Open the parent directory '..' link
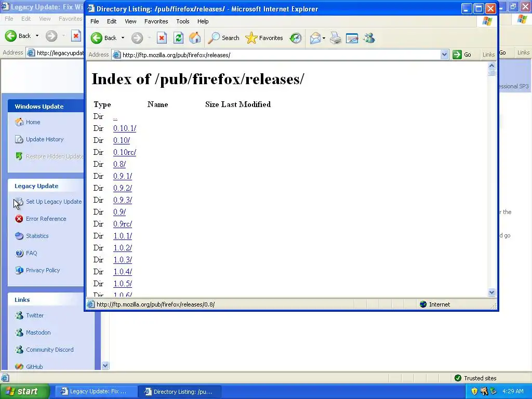This screenshot has width=532, height=399. pyautogui.click(x=115, y=117)
